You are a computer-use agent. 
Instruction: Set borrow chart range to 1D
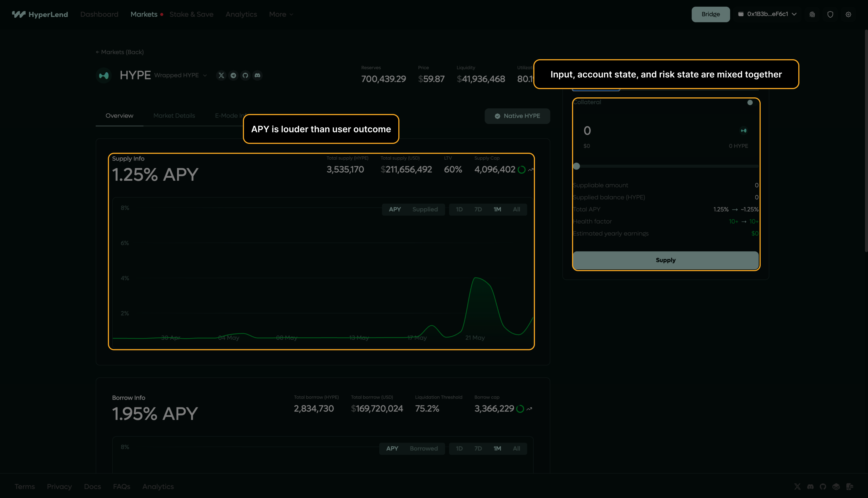coord(459,448)
